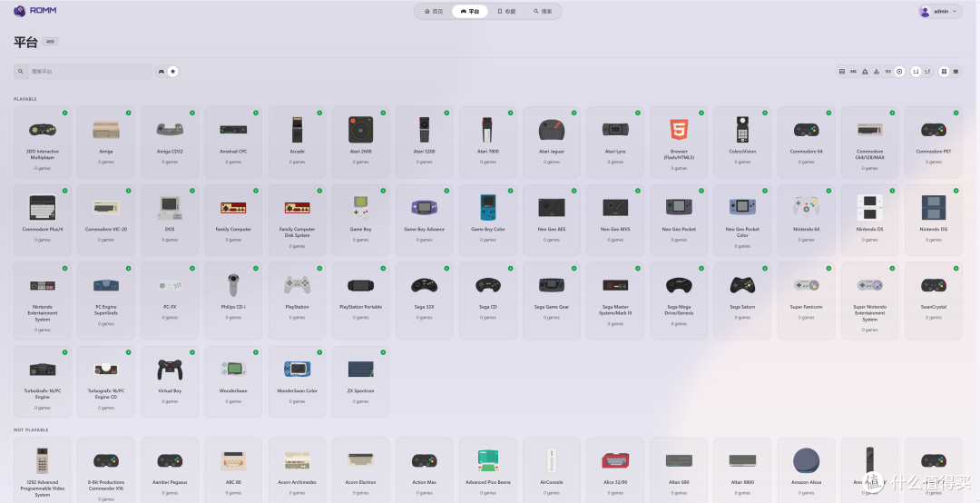This screenshot has height=503, width=980.
Task: Switch to descending sort order
Action: (x=927, y=72)
